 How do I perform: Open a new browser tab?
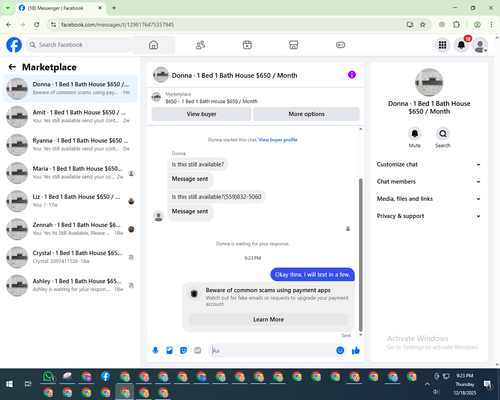(114, 8)
